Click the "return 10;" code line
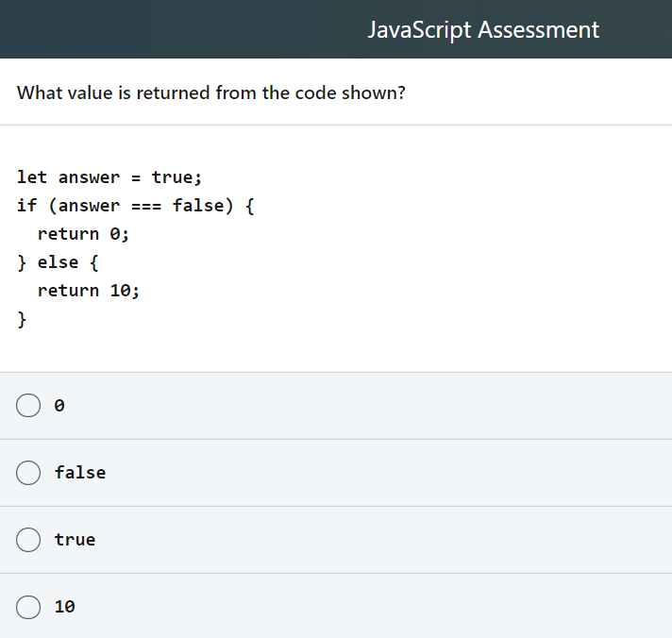This screenshot has width=672, height=638. pos(89,291)
